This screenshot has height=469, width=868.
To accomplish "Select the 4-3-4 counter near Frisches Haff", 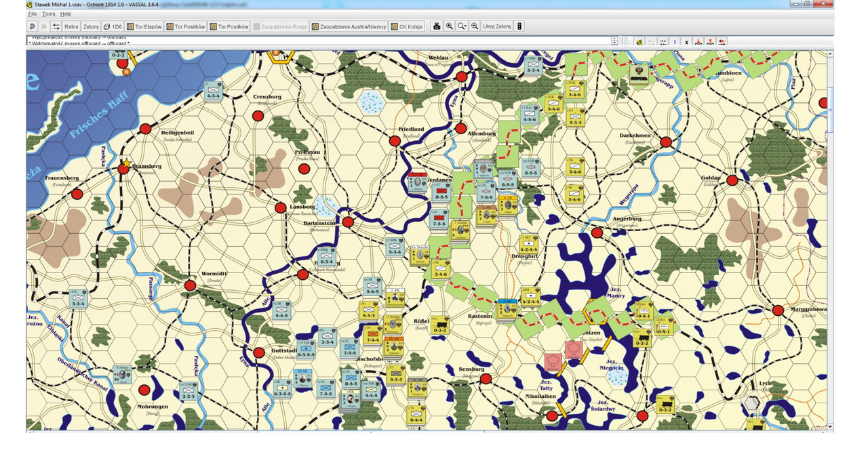I will tap(214, 90).
